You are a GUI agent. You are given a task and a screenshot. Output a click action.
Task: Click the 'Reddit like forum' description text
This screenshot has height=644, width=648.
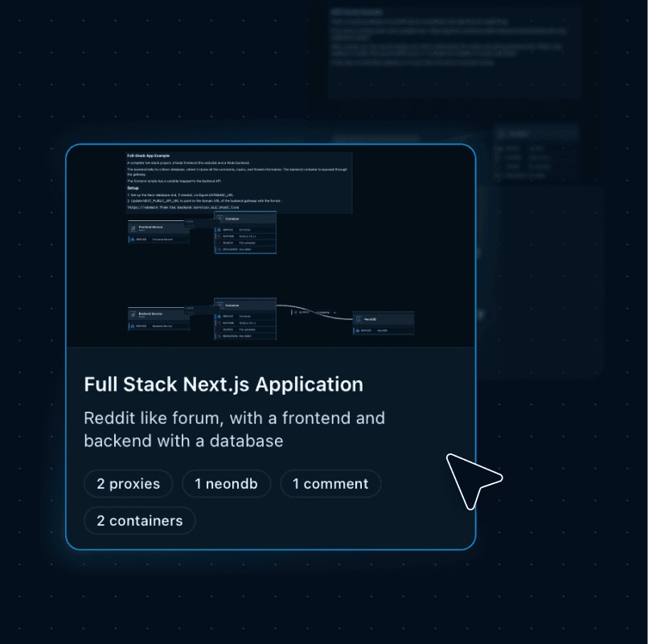click(x=234, y=429)
